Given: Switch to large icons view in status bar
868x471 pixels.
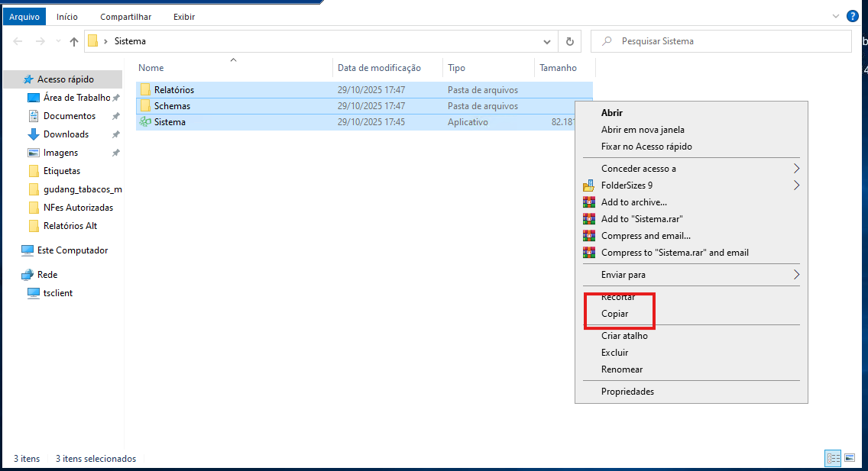Looking at the screenshot, I should [850, 458].
